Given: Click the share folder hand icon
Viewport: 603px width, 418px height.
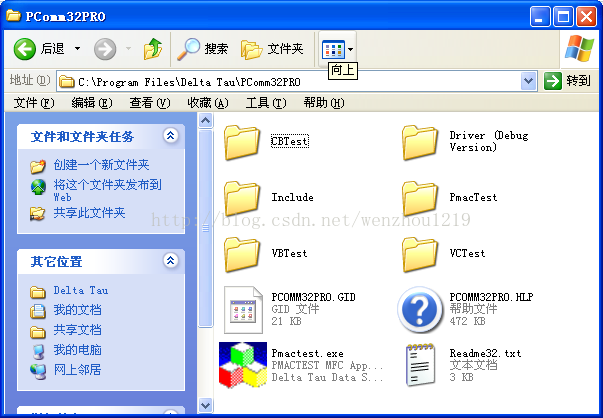Looking at the screenshot, I should click(x=38, y=213).
